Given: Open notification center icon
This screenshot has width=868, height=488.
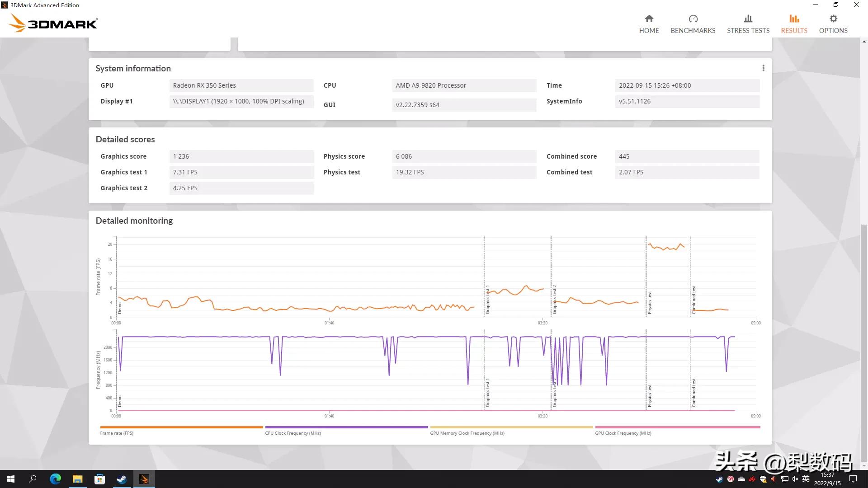Looking at the screenshot, I should click(853, 479).
